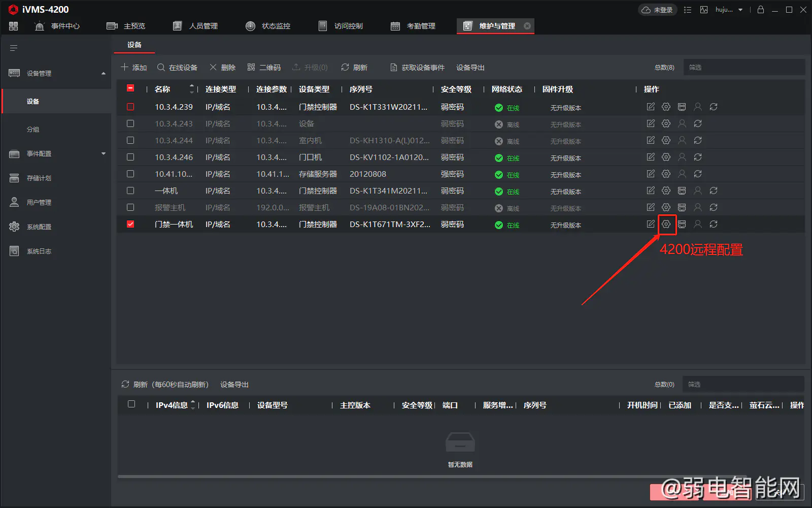Open online user icon for 10.3.4.239
Image resolution: width=812 pixels, height=508 pixels.
pyautogui.click(x=698, y=107)
